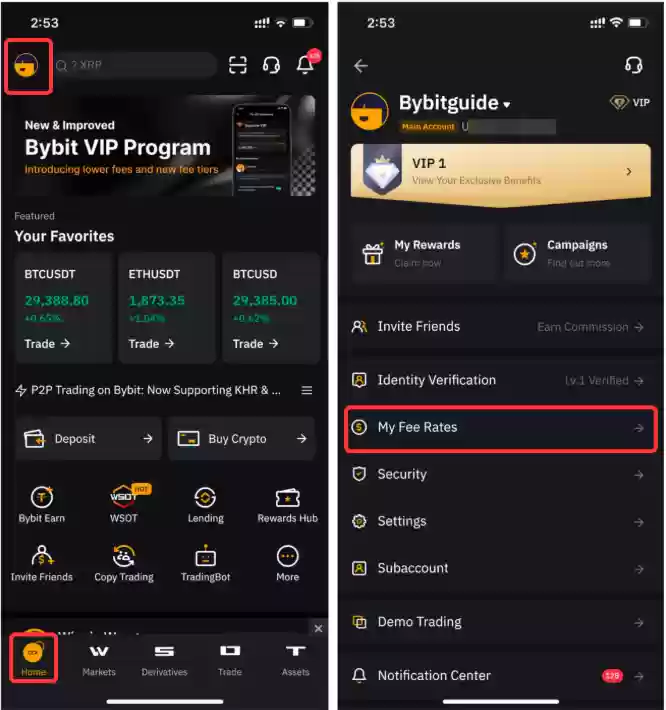666x710 pixels.
Task: Open Rewards Hub icon
Action: [x=287, y=505]
